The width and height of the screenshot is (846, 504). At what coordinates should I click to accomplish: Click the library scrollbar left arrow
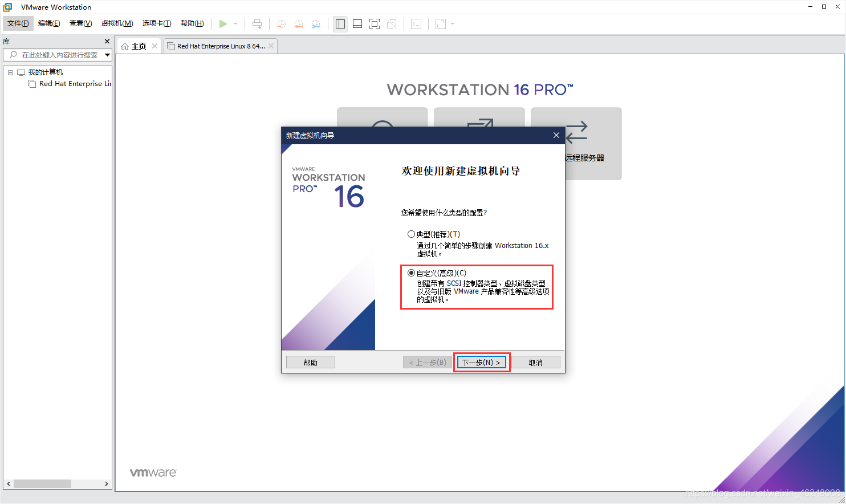tap(9, 484)
